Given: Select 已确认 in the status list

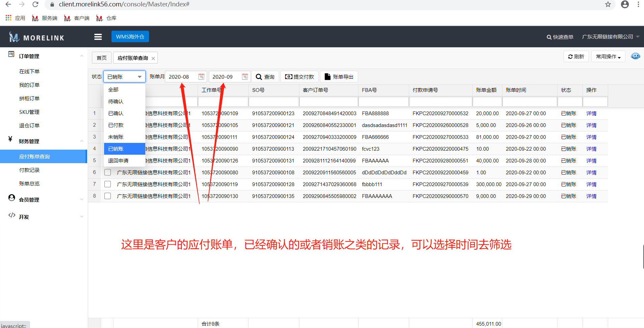Looking at the screenshot, I should click(124, 113).
